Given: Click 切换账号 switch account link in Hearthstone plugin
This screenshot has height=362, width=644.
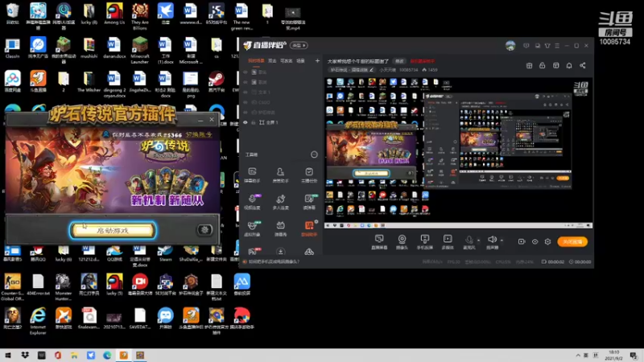Looking at the screenshot, I should coord(199,134).
